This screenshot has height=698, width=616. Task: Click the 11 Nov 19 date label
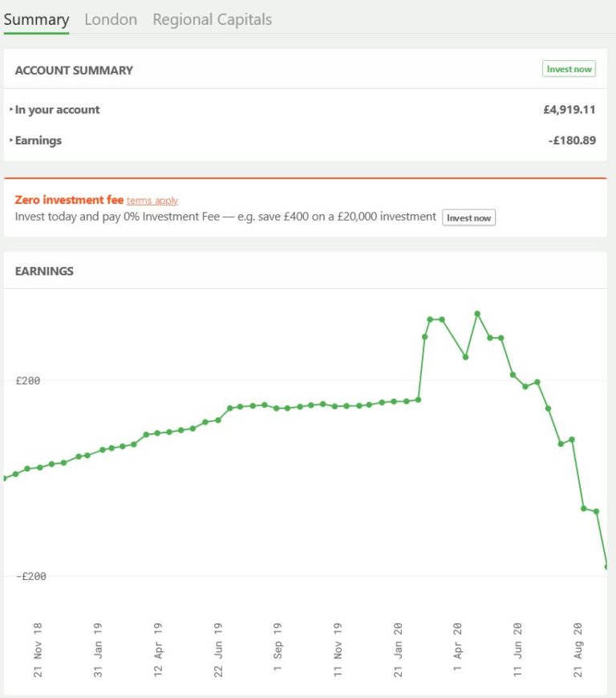coord(338,650)
